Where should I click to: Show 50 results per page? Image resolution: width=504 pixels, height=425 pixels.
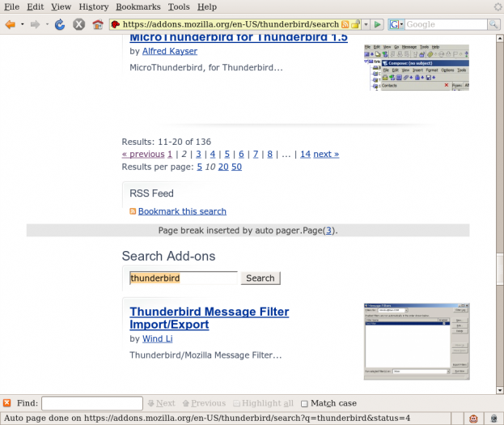point(236,167)
